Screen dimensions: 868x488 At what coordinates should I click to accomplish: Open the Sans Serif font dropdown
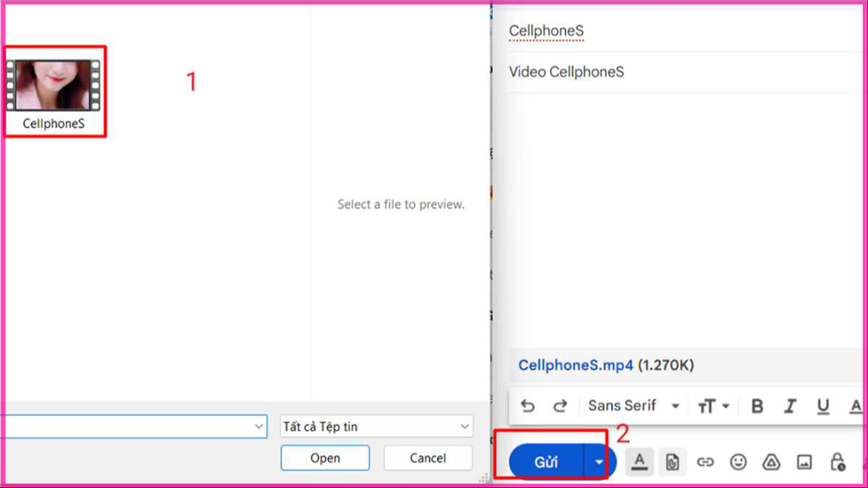coord(634,406)
